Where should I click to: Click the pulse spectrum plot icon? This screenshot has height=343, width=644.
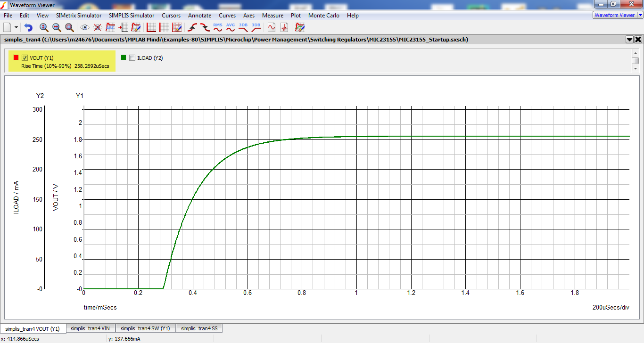284,27
